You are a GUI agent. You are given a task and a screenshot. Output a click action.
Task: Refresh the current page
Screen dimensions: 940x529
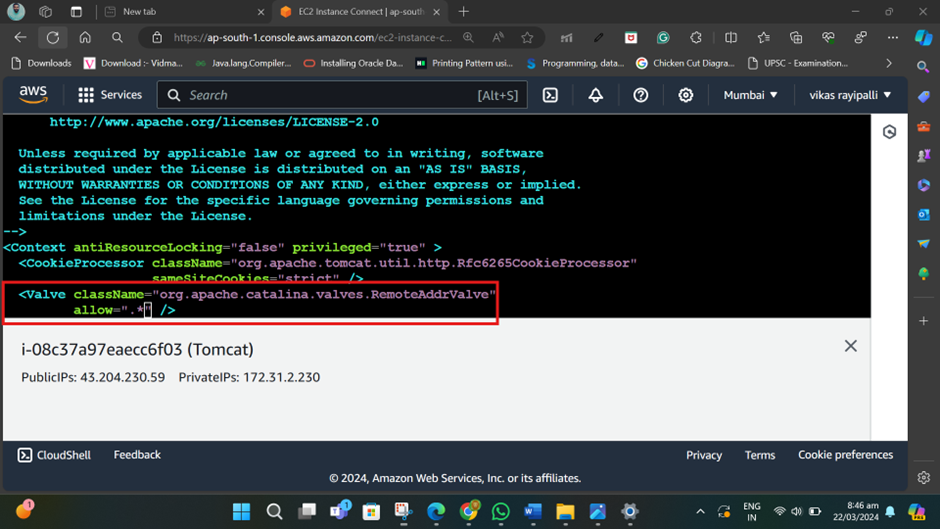click(x=53, y=38)
